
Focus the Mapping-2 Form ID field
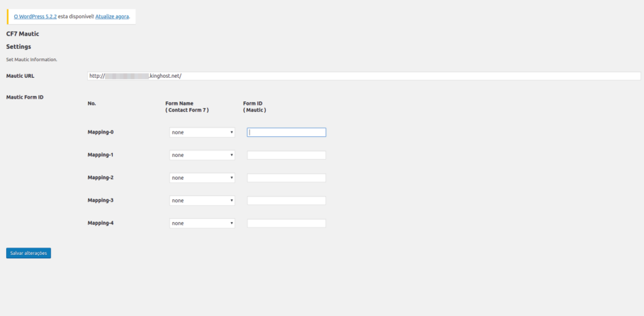[x=286, y=178]
